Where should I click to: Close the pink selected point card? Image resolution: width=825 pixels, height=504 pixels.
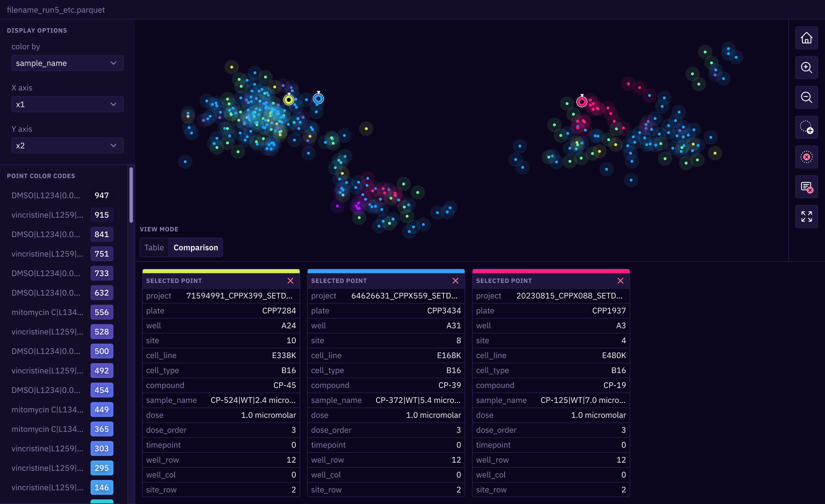click(620, 281)
